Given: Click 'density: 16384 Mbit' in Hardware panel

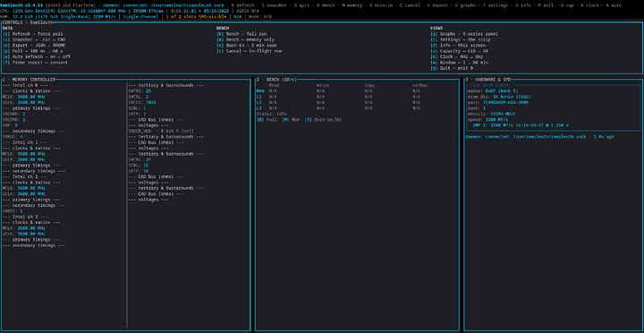Looking at the screenshot, I should pos(492,114).
